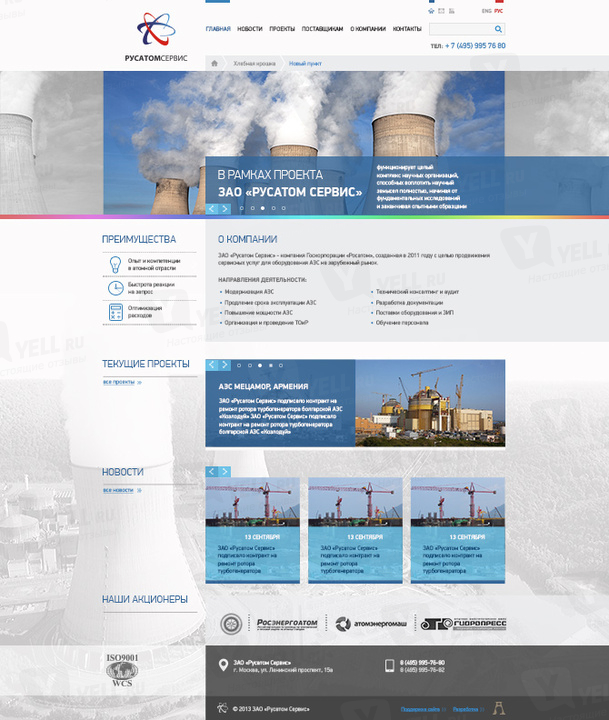609x720 pixels.
Task: Go to next hero banner slide arrow
Action: 225,208
